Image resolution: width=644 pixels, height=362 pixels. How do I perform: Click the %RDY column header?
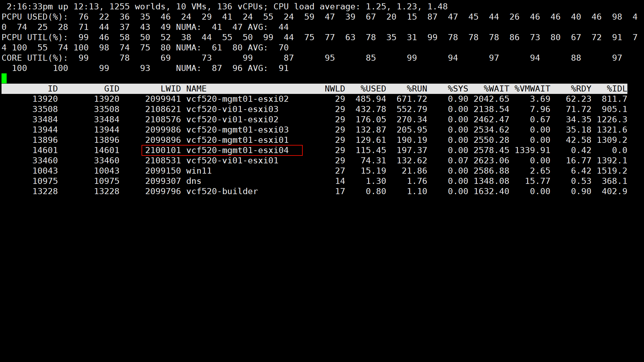[x=581, y=89]
